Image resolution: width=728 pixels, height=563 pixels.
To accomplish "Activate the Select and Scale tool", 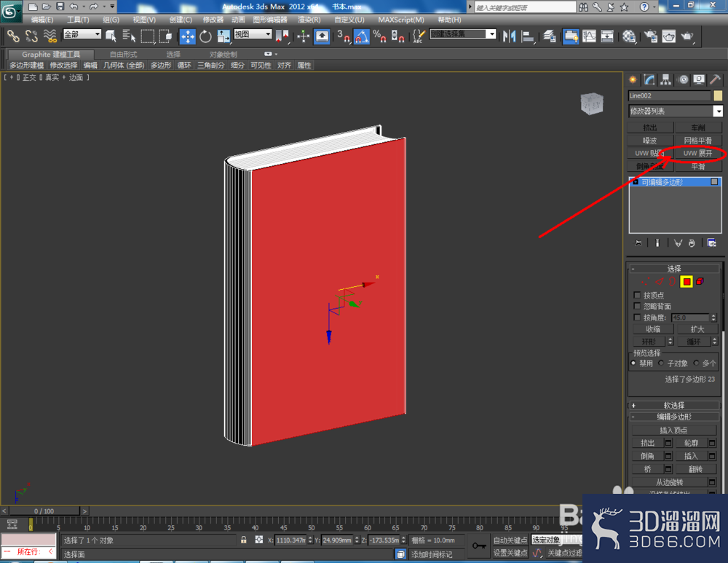I will pos(223,36).
